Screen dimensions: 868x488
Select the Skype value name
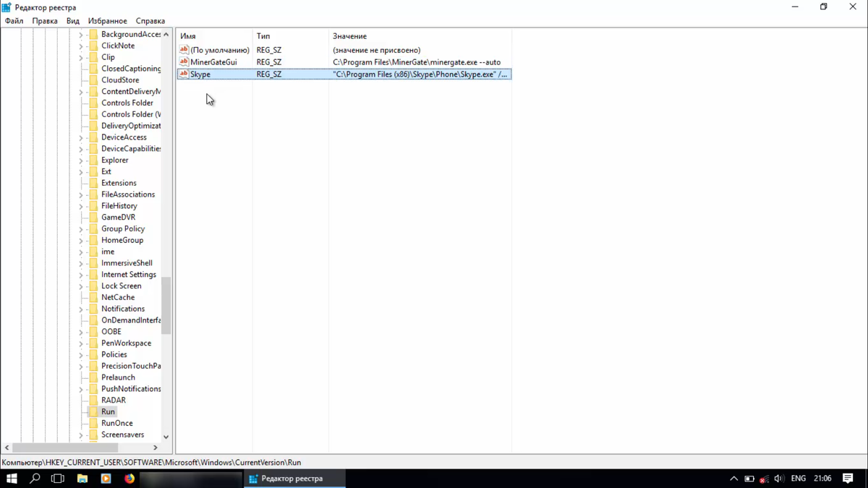tap(200, 74)
